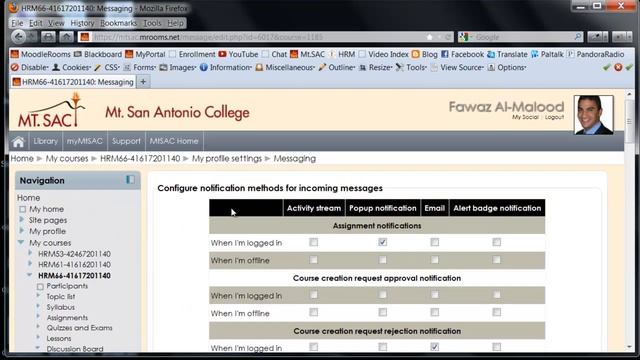Image resolution: width=640 pixels, height=360 pixels.
Task: Click the Logout link
Action: click(x=554, y=117)
